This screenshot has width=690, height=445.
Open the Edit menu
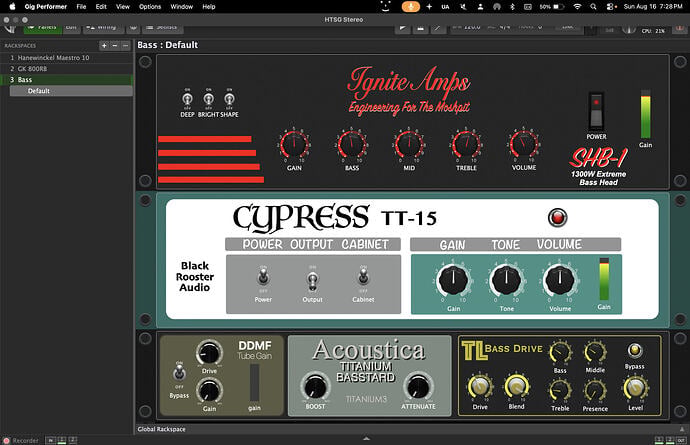click(x=101, y=7)
